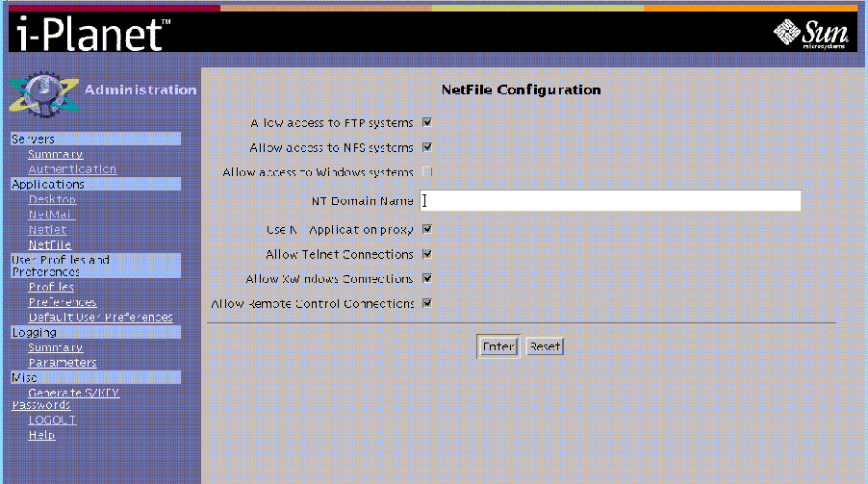Click the Logging section header

pos(96,332)
